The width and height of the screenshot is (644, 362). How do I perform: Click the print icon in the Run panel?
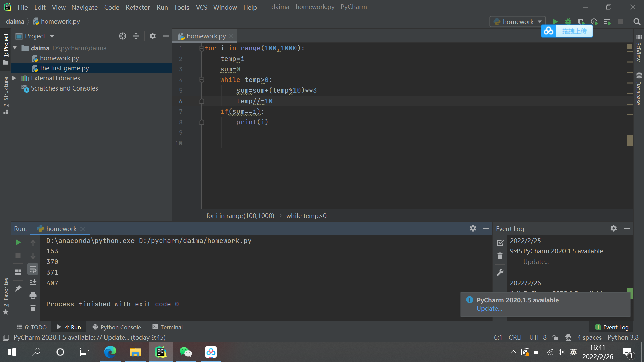click(x=33, y=295)
